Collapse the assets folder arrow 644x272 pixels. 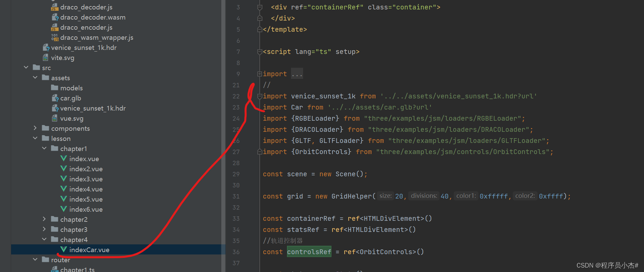click(x=35, y=78)
